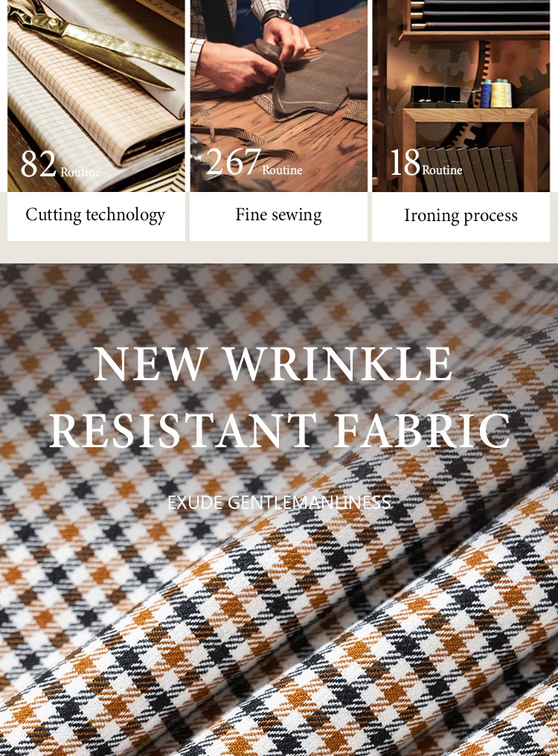Click the 267 Routine count
558x756 pixels.
[x=254, y=162]
